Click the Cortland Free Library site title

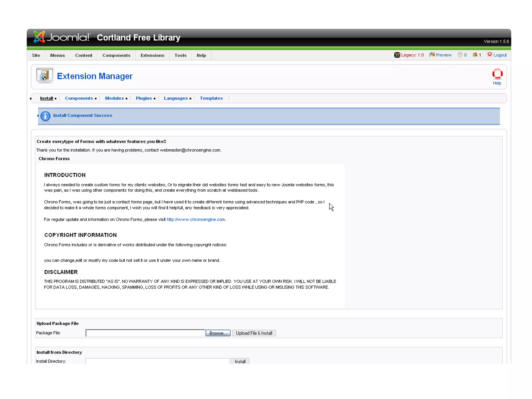click(138, 38)
